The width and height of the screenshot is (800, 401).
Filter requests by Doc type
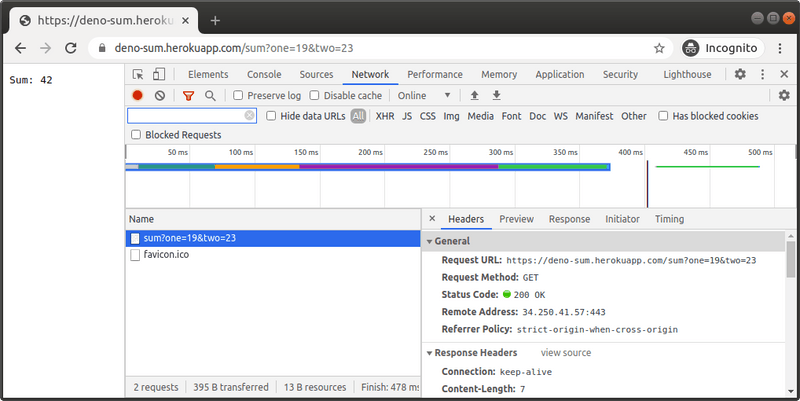[x=537, y=116]
